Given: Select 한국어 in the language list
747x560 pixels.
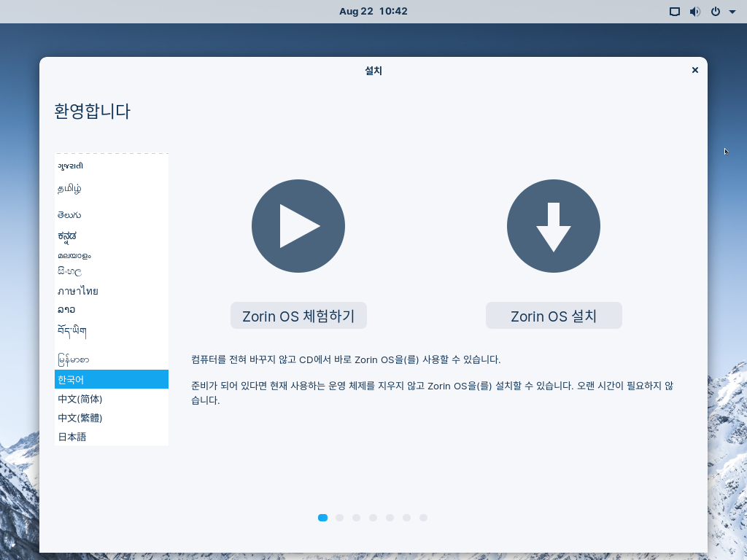Looking at the screenshot, I should click(112, 379).
